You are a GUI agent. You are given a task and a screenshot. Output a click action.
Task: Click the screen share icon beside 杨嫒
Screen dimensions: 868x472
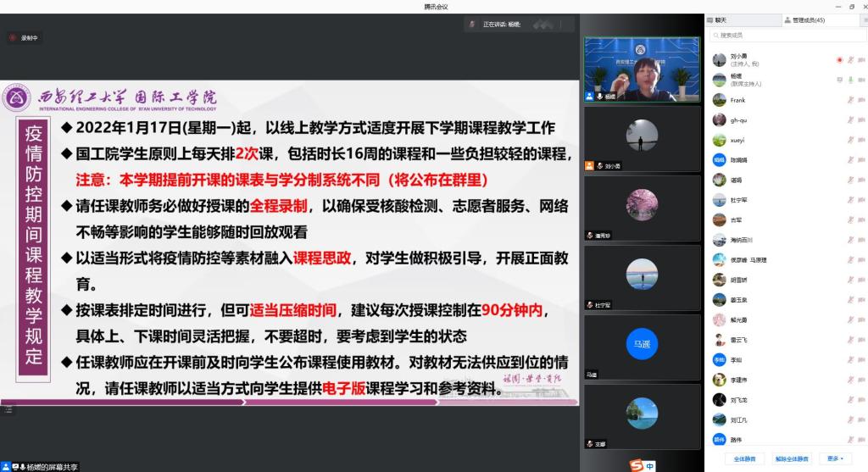(x=839, y=81)
